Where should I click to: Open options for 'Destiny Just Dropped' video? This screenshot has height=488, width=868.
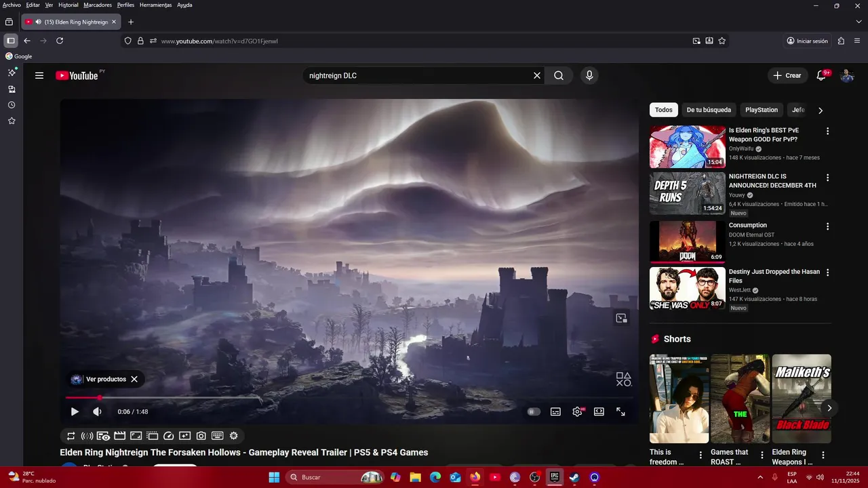(x=827, y=272)
